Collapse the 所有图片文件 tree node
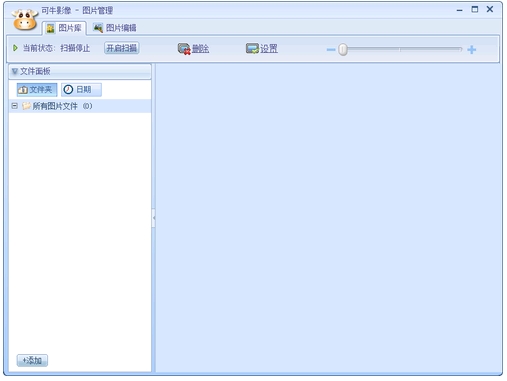Viewport: 507px width, 381px height. click(15, 106)
